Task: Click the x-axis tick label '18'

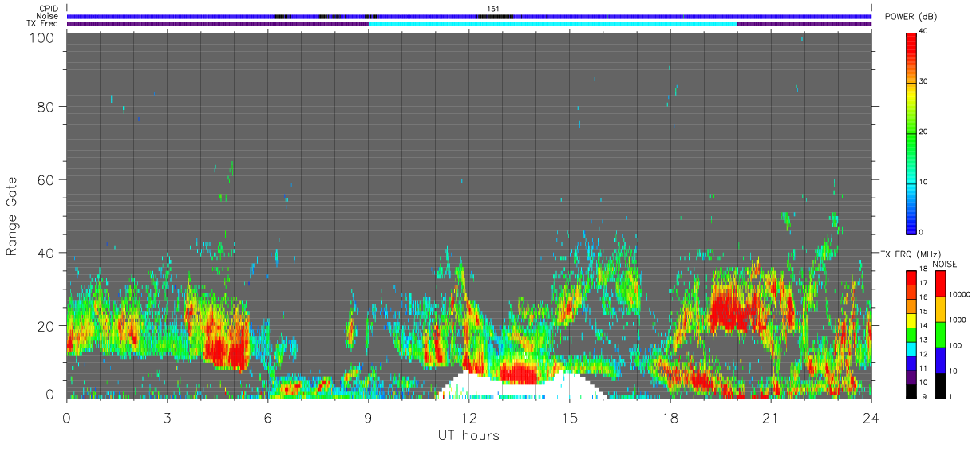Action: point(670,418)
